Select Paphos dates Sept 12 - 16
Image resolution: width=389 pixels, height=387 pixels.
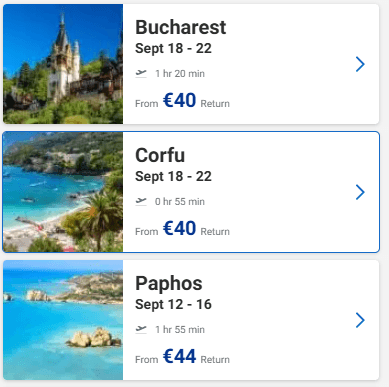tap(173, 305)
